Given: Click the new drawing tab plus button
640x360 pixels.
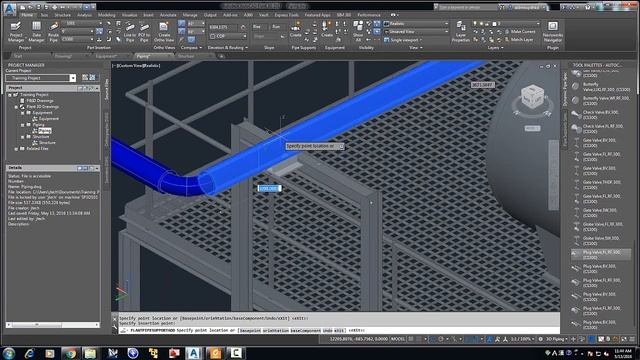Looking at the screenshot, I should [x=222, y=56].
